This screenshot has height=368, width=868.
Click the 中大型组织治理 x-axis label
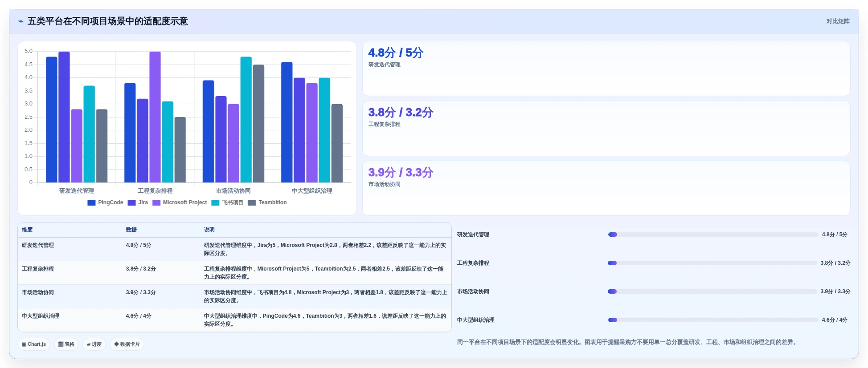point(312,191)
